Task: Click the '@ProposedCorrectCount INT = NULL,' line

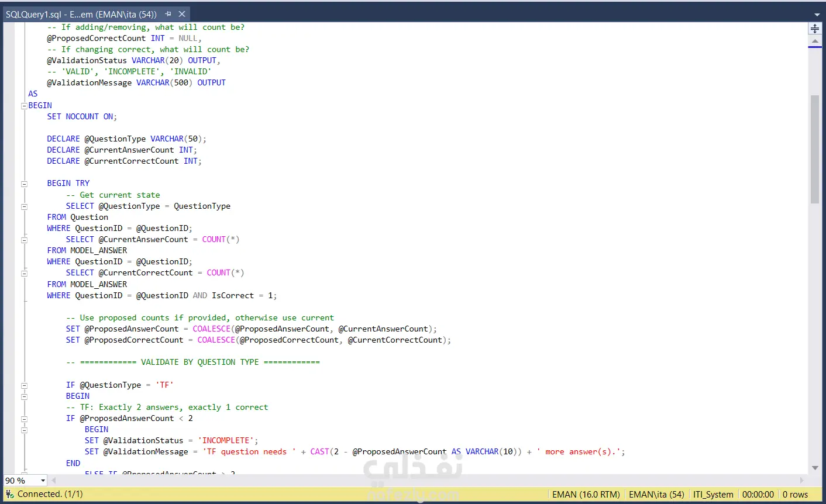Action: (x=125, y=38)
